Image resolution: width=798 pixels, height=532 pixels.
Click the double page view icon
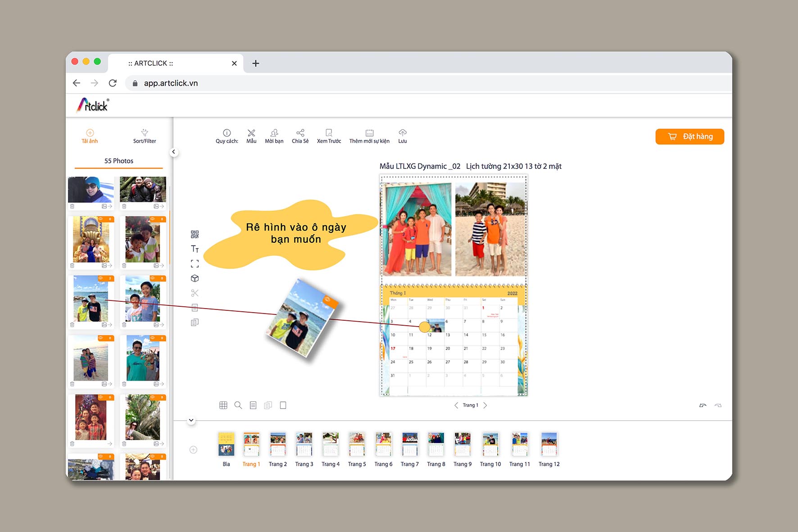click(x=268, y=405)
